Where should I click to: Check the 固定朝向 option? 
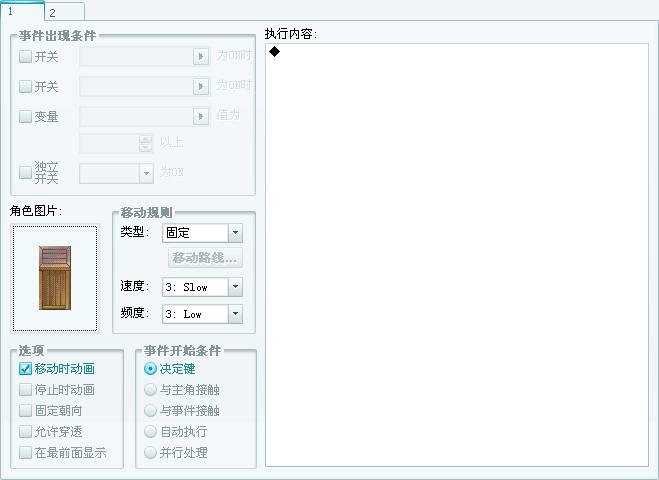(25, 411)
